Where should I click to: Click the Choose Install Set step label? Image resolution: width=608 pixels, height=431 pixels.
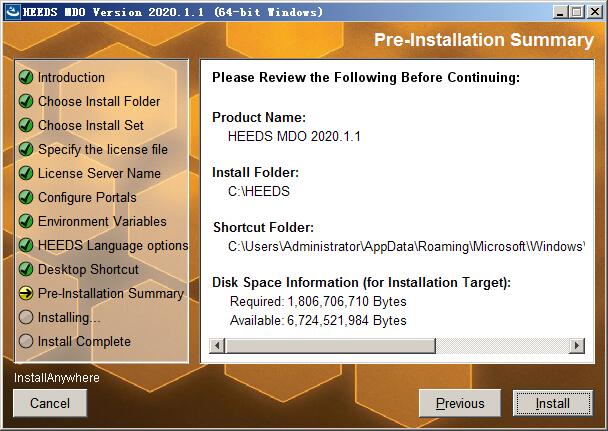click(x=91, y=125)
